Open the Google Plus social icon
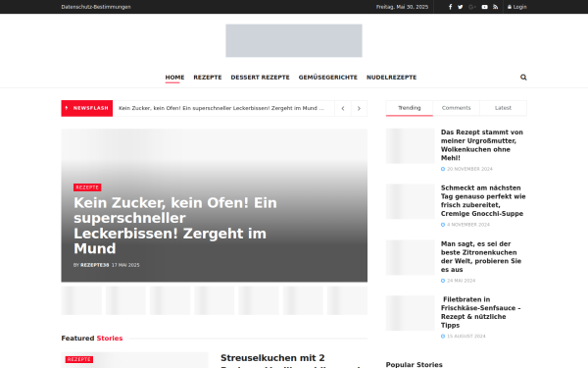 click(472, 7)
